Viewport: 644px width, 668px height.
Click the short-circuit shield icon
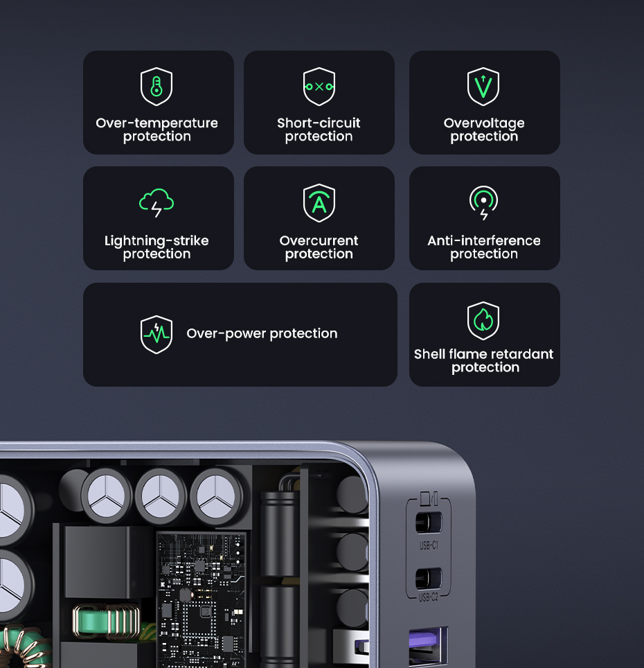pos(319,87)
